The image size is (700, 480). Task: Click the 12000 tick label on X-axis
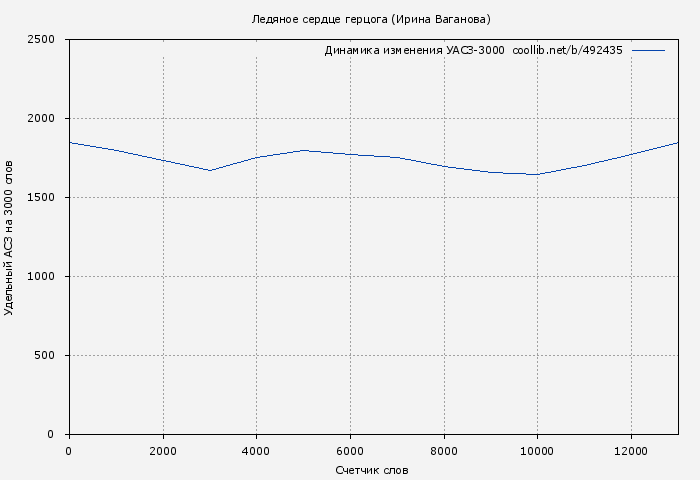631,451
